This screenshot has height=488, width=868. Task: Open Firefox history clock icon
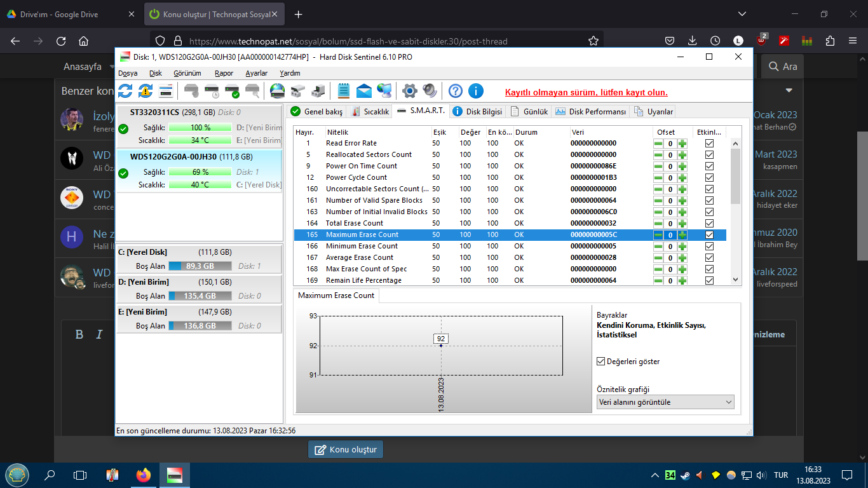point(715,41)
